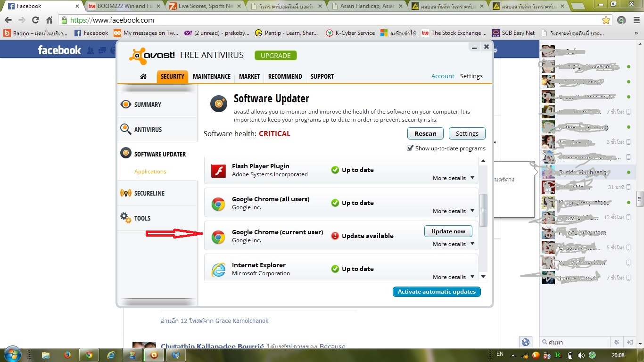The image size is (644, 362).
Task: Go to the Recommend tab
Action: pyautogui.click(x=285, y=76)
